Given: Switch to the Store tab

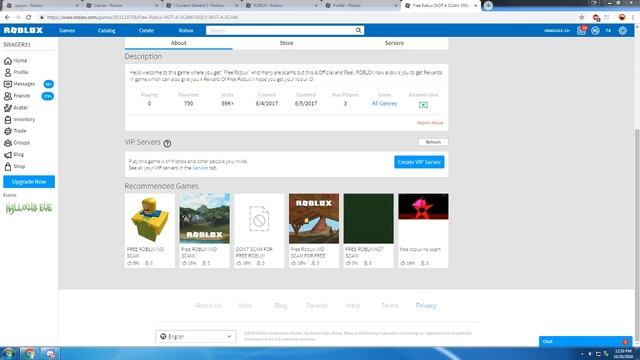Looking at the screenshot, I should (x=286, y=43).
